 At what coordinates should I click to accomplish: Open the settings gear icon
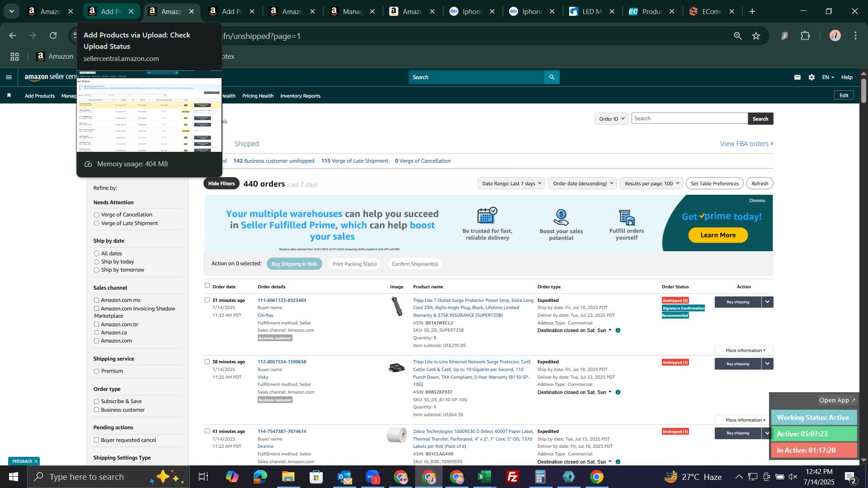pyautogui.click(x=811, y=77)
